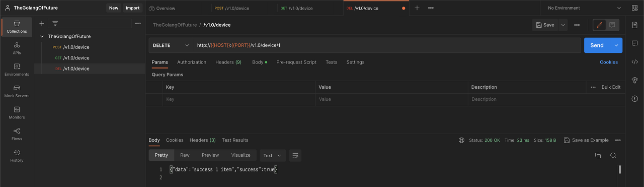The image size is (644, 187).
Task: Open response more options dots
Action: [x=618, y=140]
